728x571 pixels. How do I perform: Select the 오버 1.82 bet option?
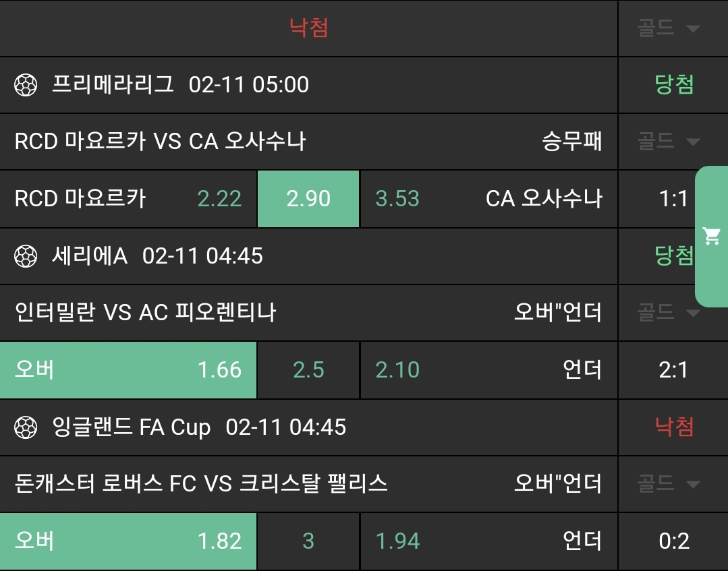[128, 541]
